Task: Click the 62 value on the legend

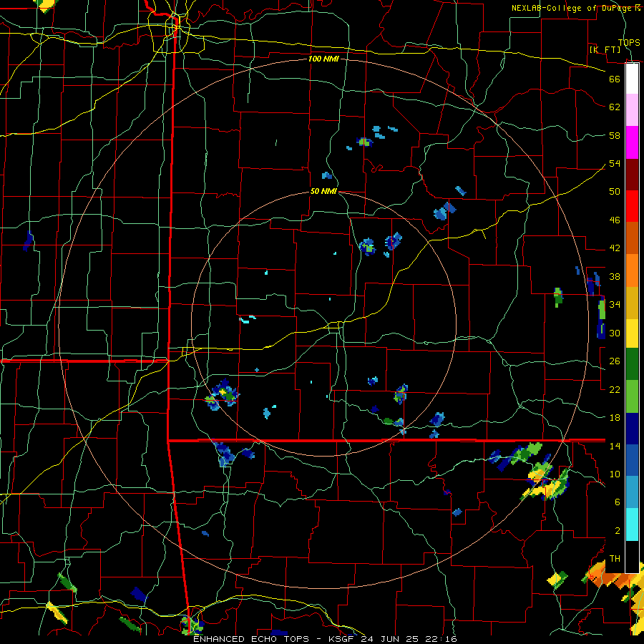Action: 615,107
